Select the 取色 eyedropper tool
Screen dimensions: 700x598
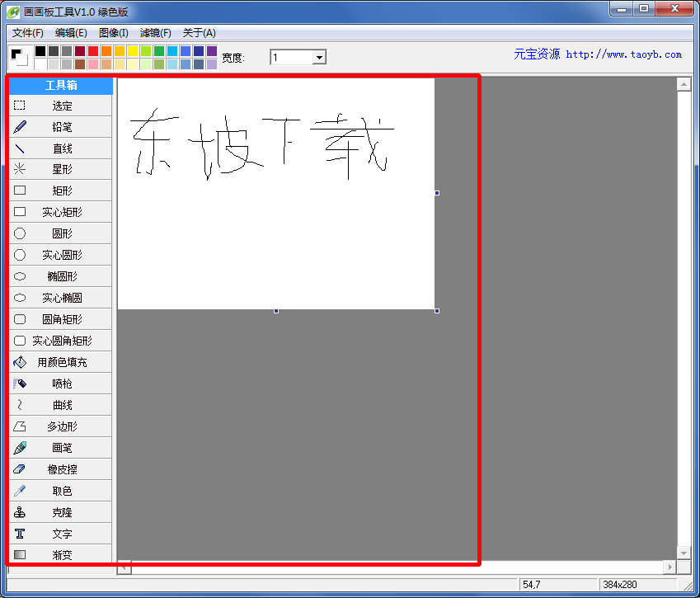pos(60,491)
